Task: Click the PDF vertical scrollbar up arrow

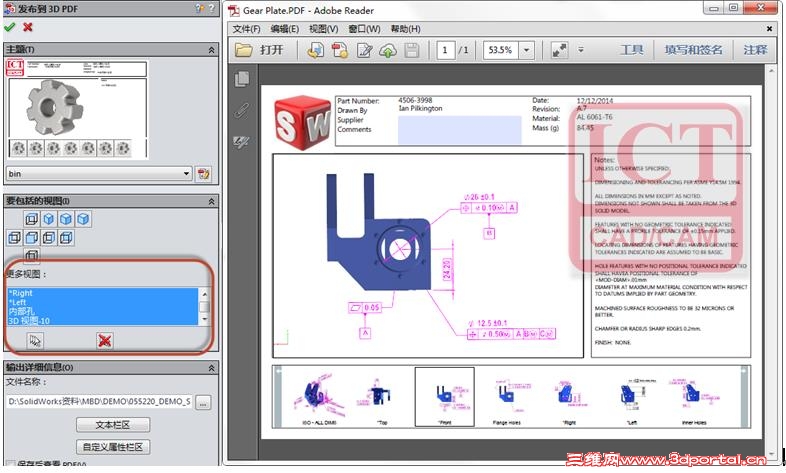Action: [x=771, y=71]
